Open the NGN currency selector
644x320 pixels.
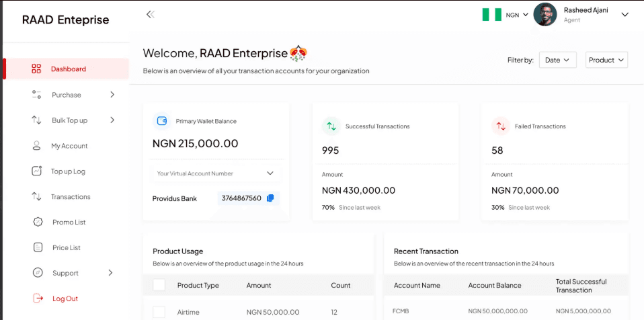(517, 15)
